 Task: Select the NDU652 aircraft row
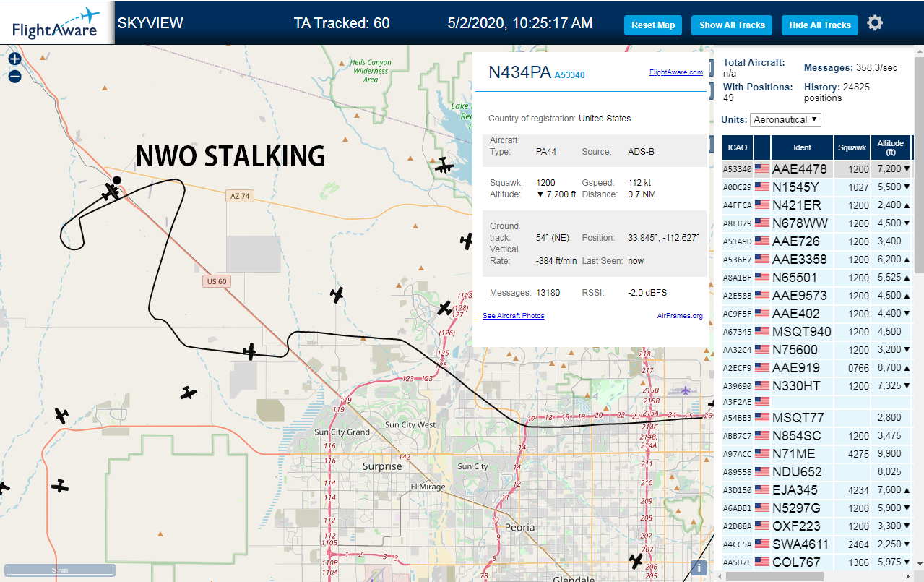pyautogui.click(x=816, y=472)
